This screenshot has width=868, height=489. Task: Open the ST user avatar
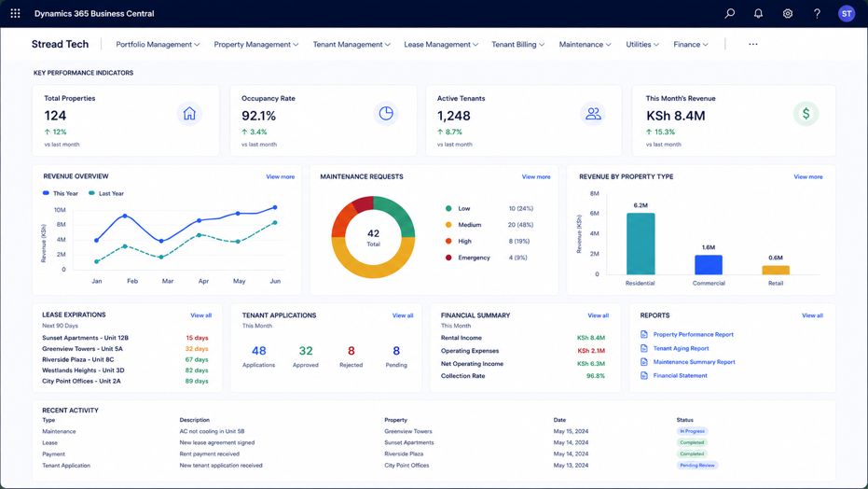[847, 13]
